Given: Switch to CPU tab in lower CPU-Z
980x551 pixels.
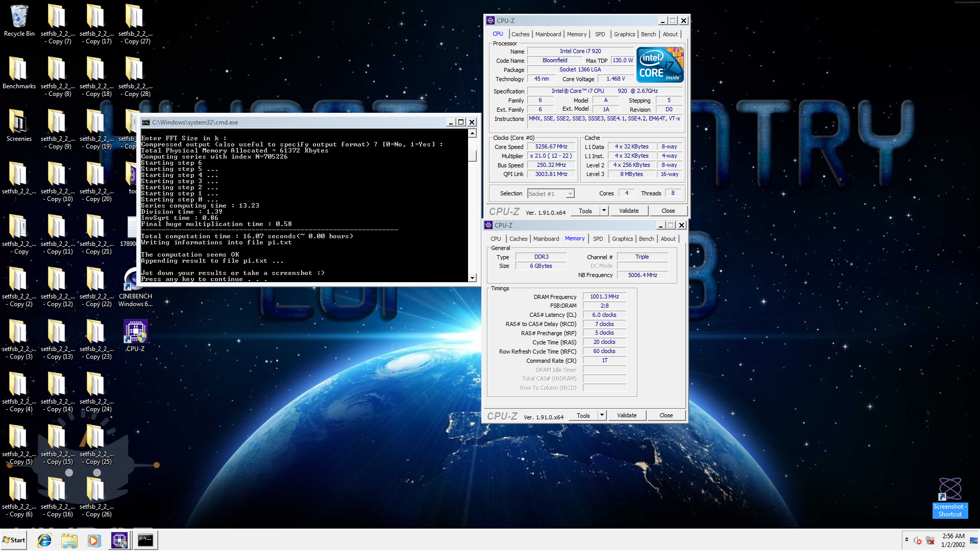Looking at the screenshot, I should 496,239.
